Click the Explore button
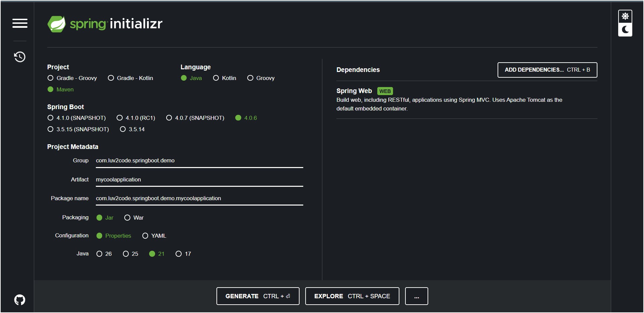The height and width of the screenshot is (313, 644). (x=352, y=296)
